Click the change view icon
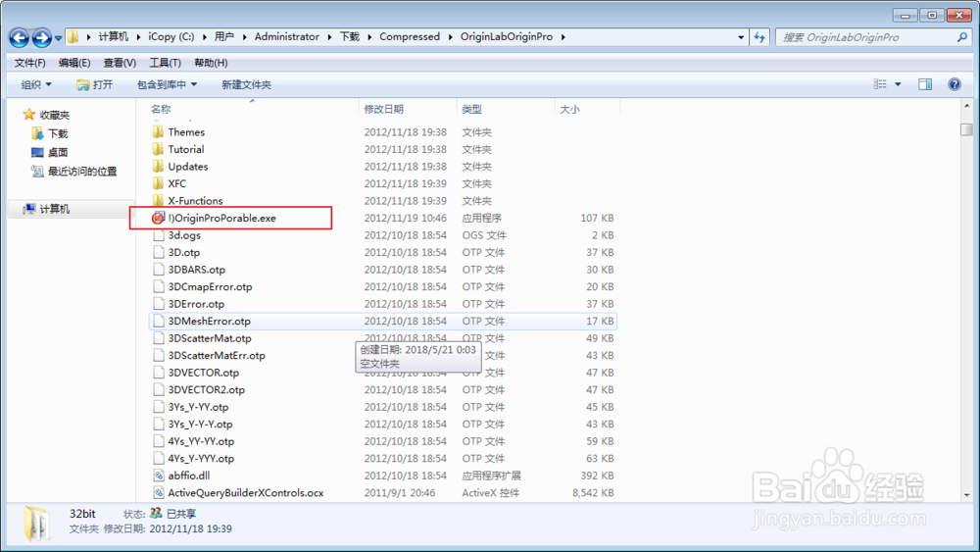 click(x=880, y=83)
